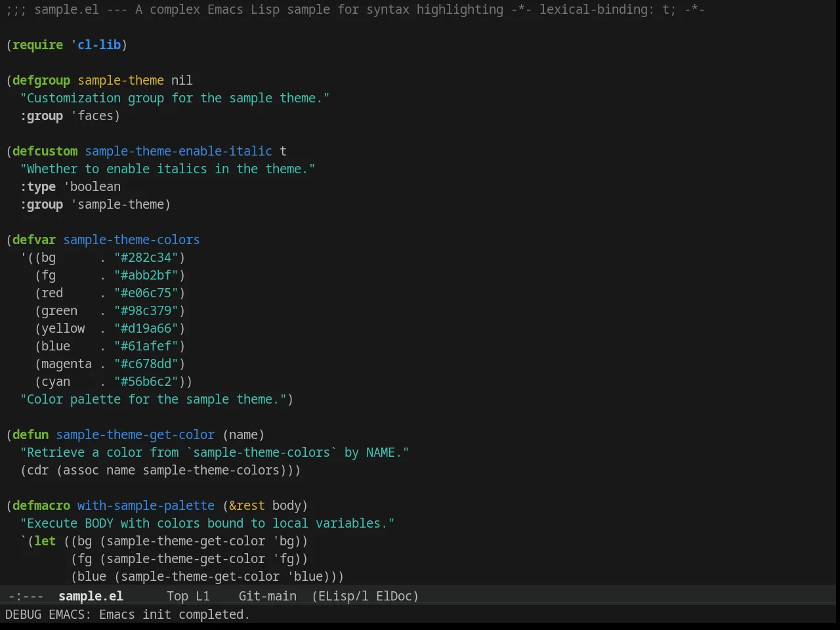Click the 'defun' keyword
The height and width of the screenshot is (630, 840).
(31, 434)
